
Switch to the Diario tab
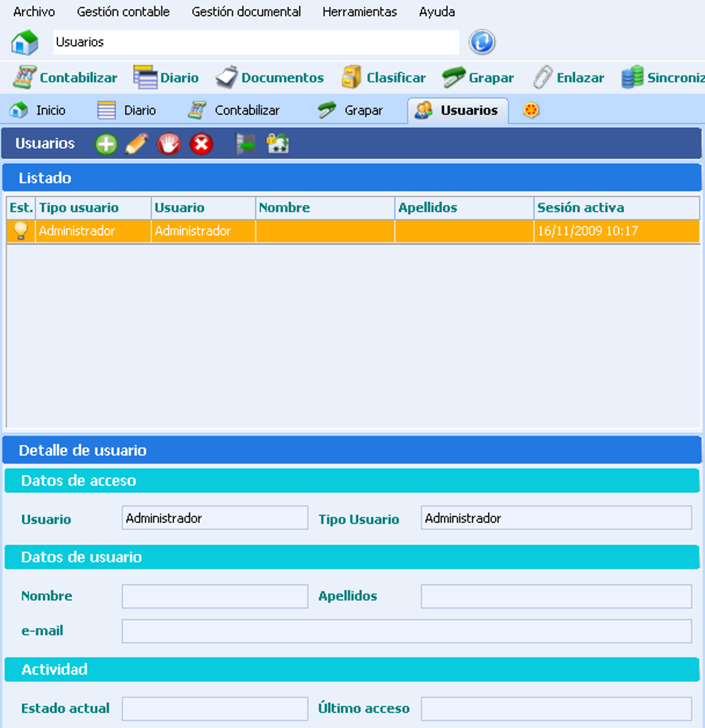point(126,111)
